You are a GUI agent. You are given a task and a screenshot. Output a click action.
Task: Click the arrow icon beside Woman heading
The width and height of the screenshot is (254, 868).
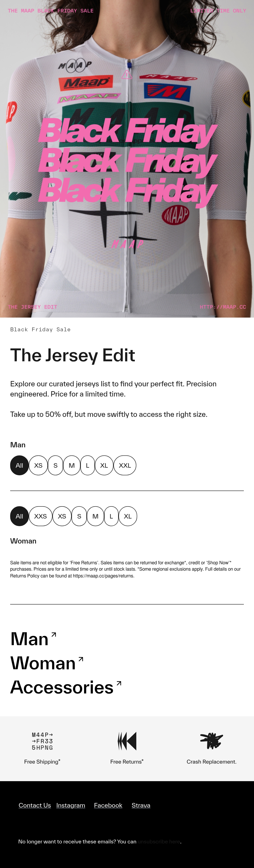pos(81,659)
